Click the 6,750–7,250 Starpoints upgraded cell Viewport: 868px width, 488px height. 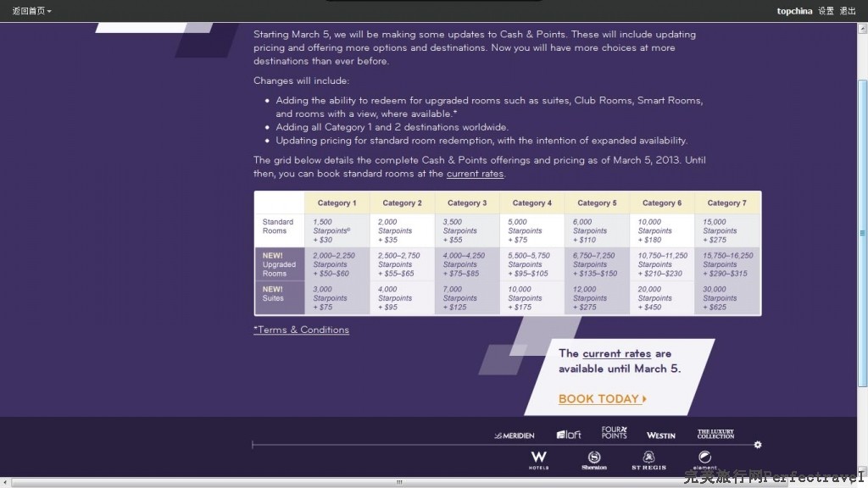(x=597, y=264)
